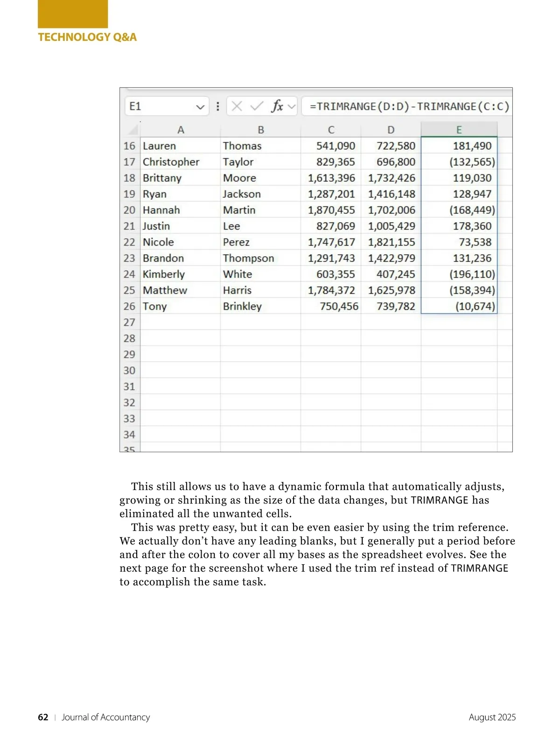Click the Cancel X icon in formula bar
This screenshot has width=560, height=735.
tap(237, 106)
